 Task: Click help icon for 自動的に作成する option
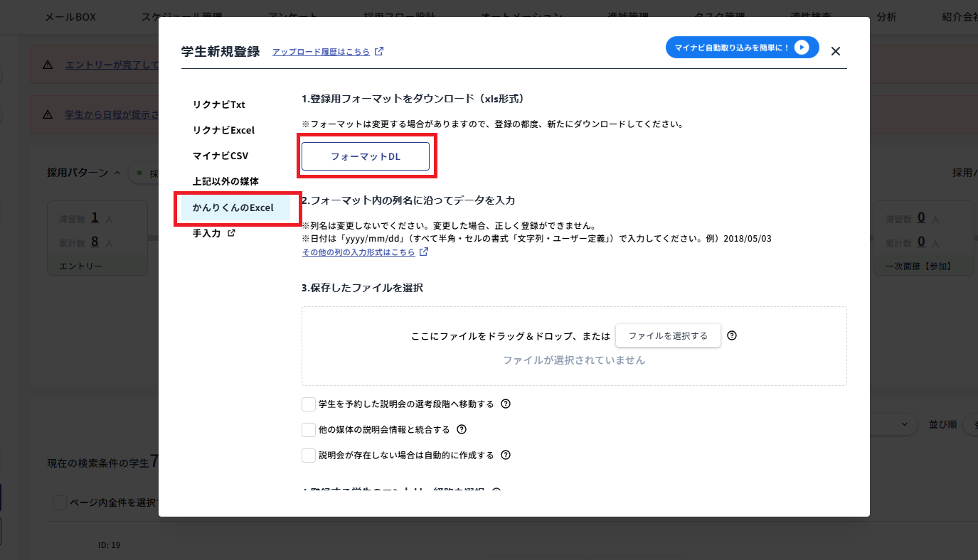tap(506, 455)
